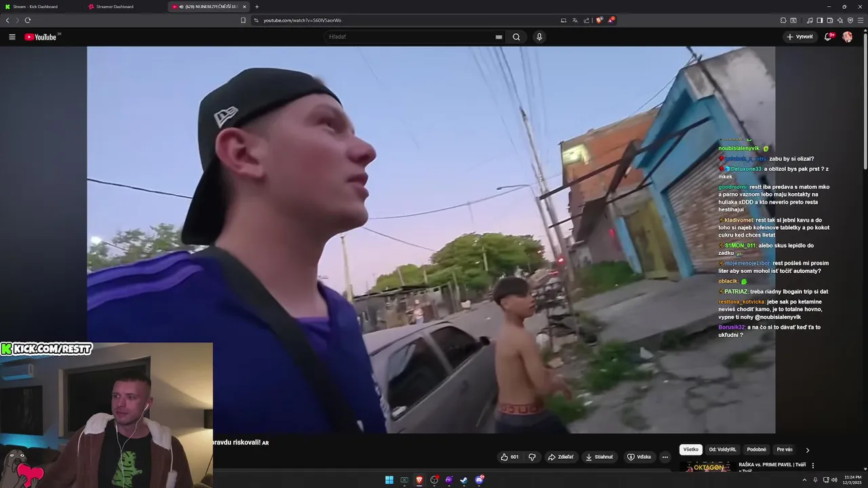868x488 pixels.
Task: Open Brave Leo AI sparkle icon
Action: 840,20
